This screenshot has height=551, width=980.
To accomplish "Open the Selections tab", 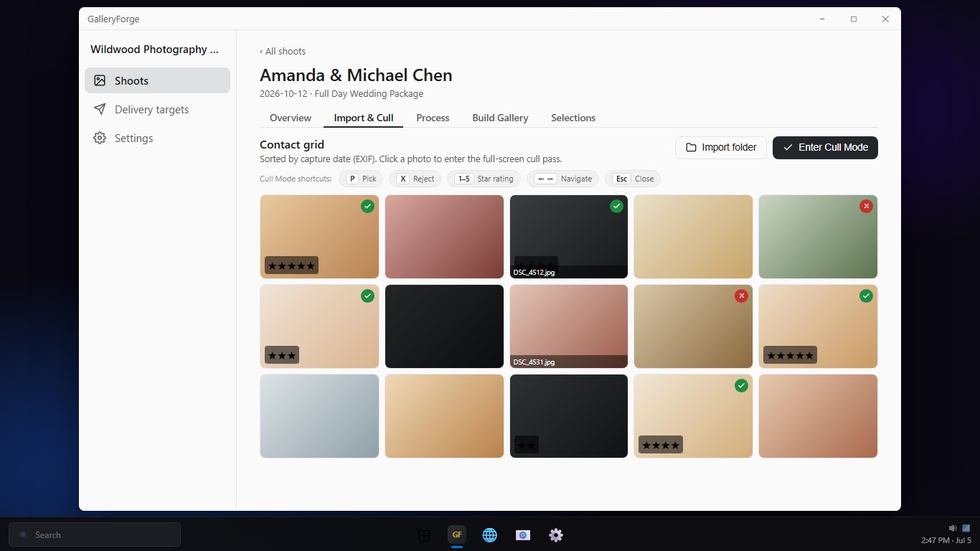I will tap(573, 118).
